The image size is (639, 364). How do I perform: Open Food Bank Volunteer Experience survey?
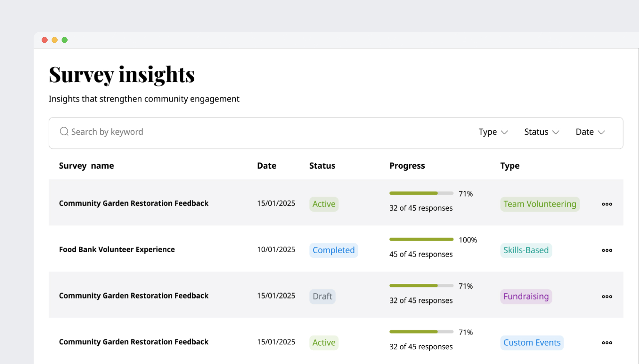[x=117, y=250]
